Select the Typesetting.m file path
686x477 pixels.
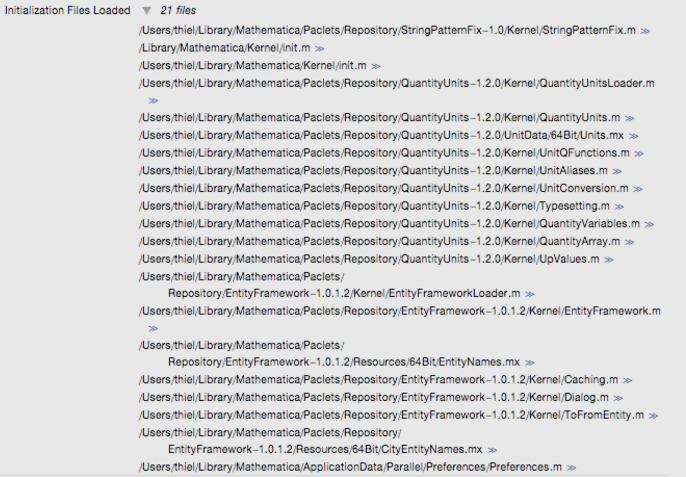374,206
